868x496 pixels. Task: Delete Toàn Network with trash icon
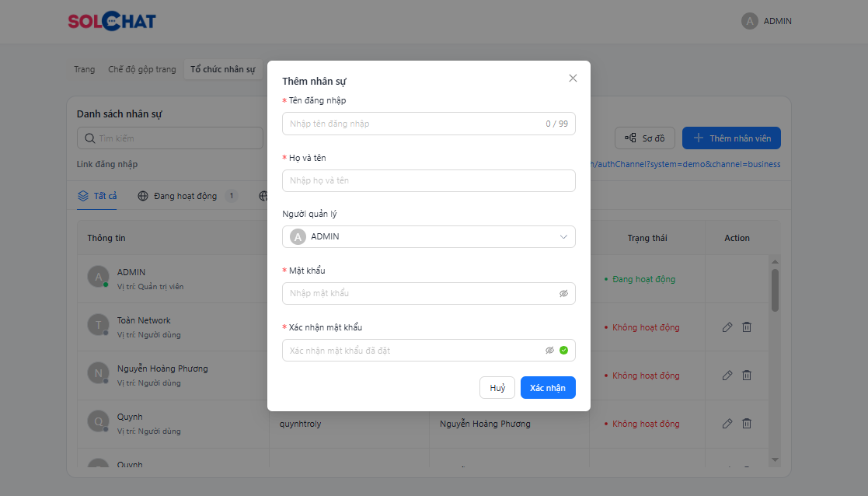746,327
